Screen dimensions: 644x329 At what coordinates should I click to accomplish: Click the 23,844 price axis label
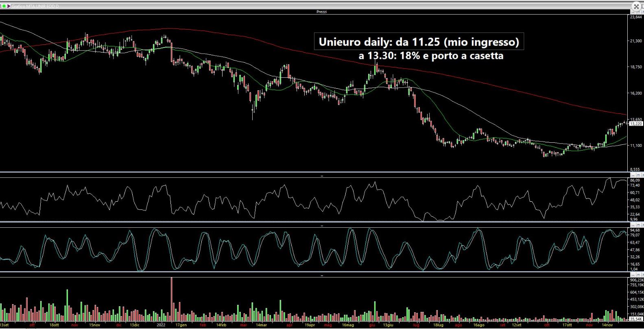pos(636,17)
